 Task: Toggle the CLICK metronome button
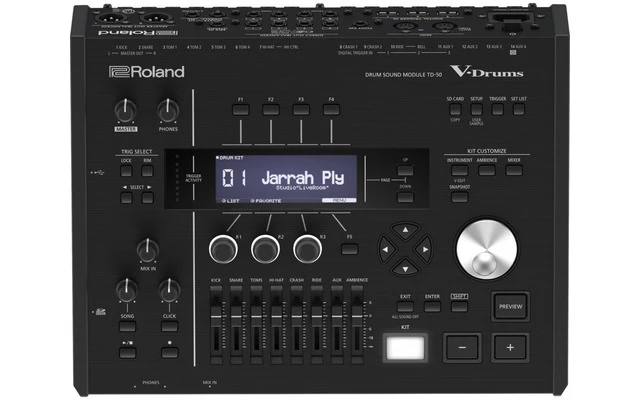pyautogui.click(x=169, y=326)
